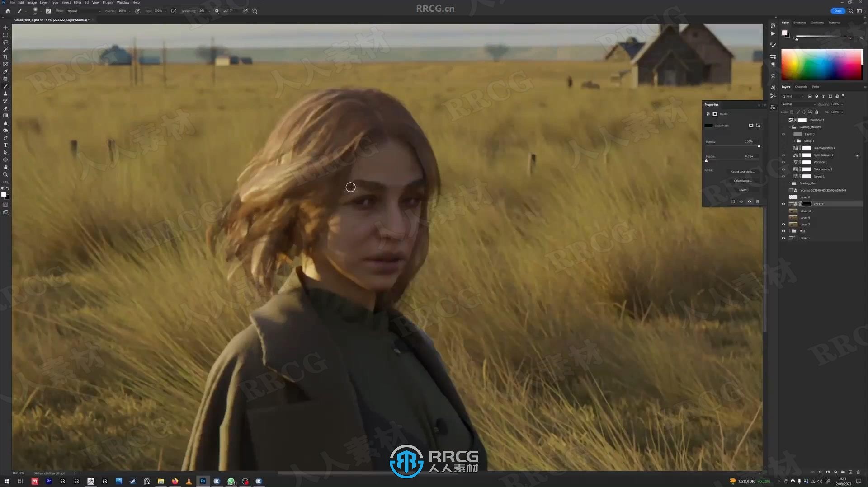Open the Image menu
The width and height of the screenshot is (868, 487).
tap(32, 2)
